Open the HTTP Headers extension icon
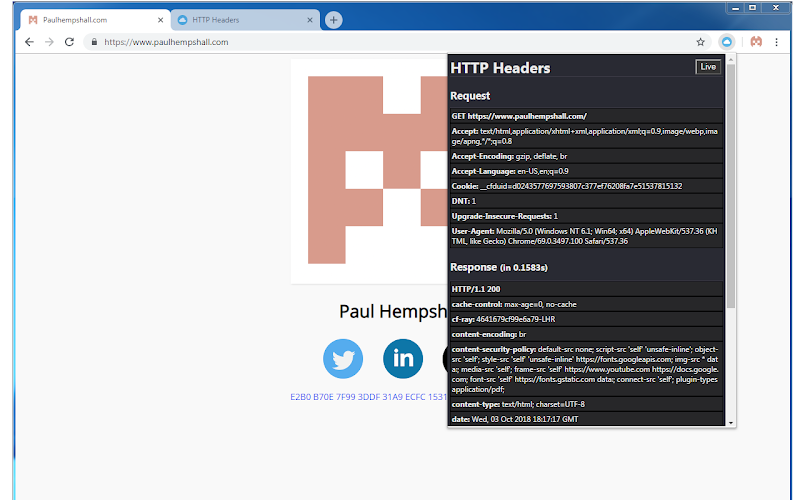 pos(728,42)
